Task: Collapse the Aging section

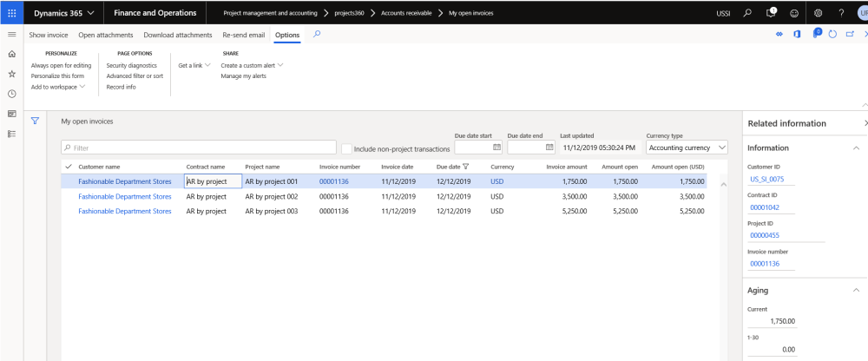Action: pos(856,290)
